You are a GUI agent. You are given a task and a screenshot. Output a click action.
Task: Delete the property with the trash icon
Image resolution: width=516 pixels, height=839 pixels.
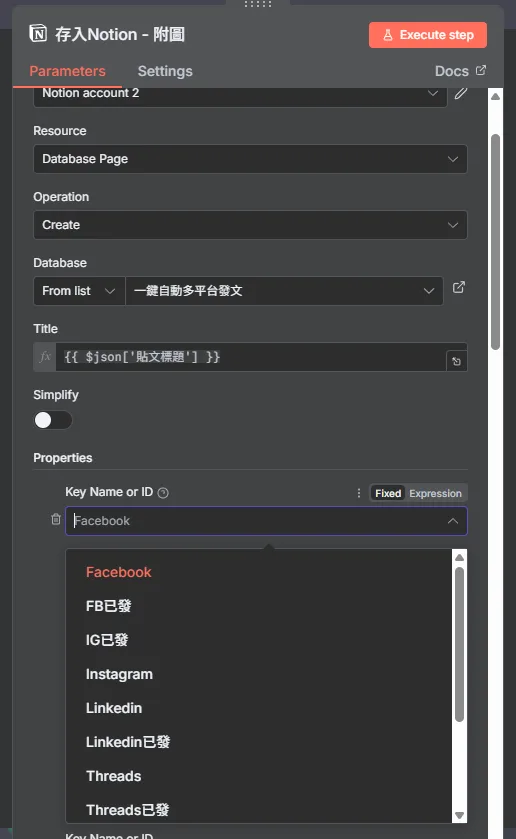pos(56,519)
